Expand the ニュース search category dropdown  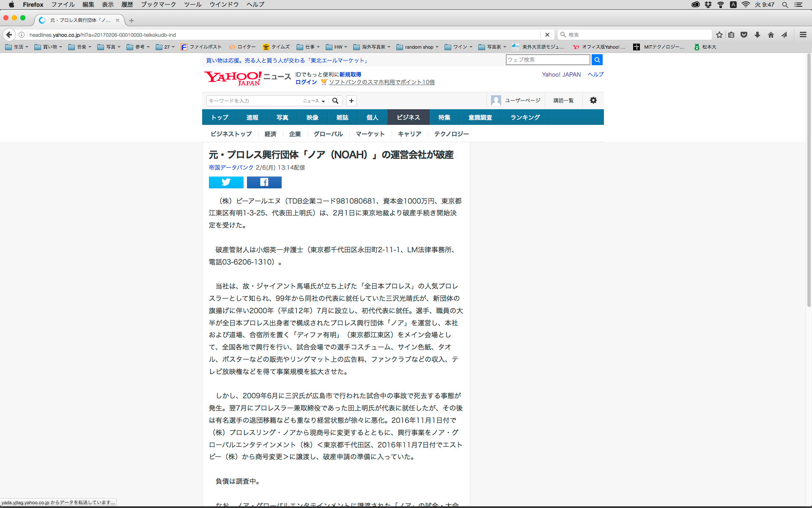tap(314, 101)
